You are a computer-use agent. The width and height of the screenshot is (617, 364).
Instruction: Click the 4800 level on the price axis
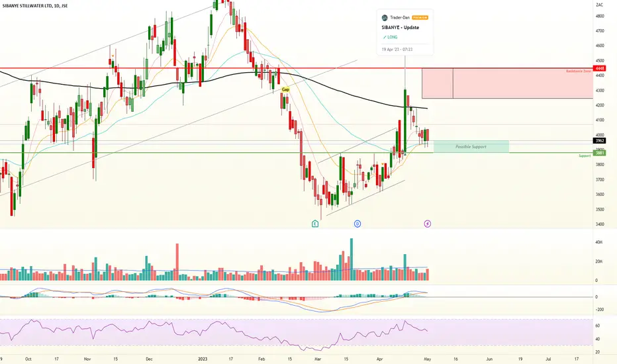(x=600, y=16)
